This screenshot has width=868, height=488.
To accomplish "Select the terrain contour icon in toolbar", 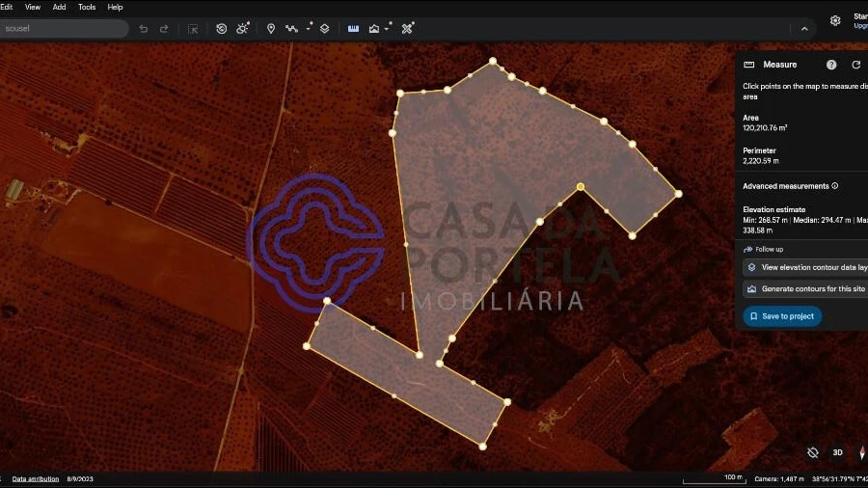I will coord(374,29).
